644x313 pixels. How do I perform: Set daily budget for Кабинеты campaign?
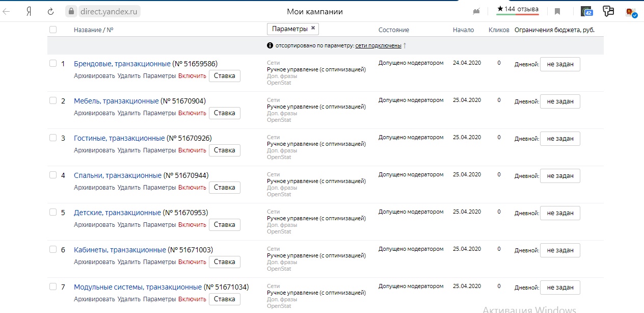pyautogui.click(x=560, y=250)
